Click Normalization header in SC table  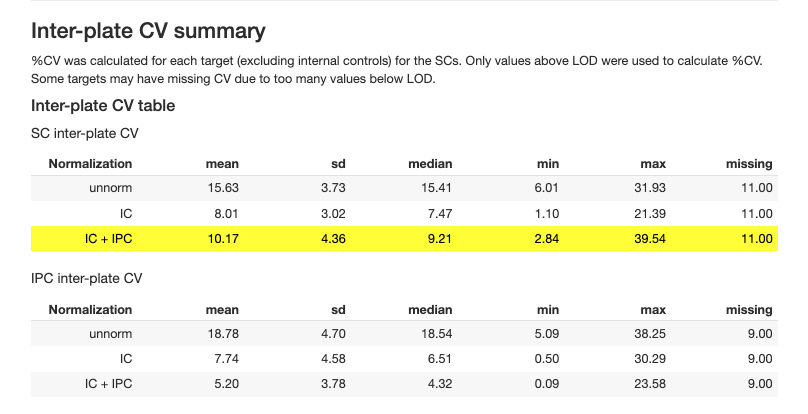tap(90, 163)
